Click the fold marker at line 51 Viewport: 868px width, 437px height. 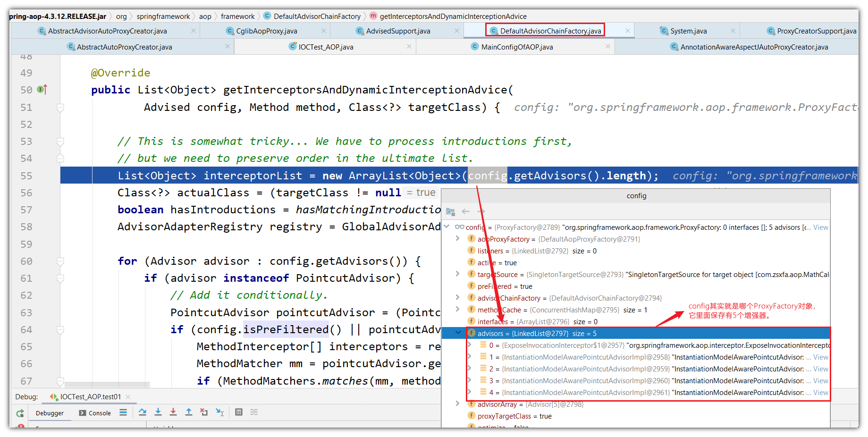pyautogui.click(x=60, y=108)
